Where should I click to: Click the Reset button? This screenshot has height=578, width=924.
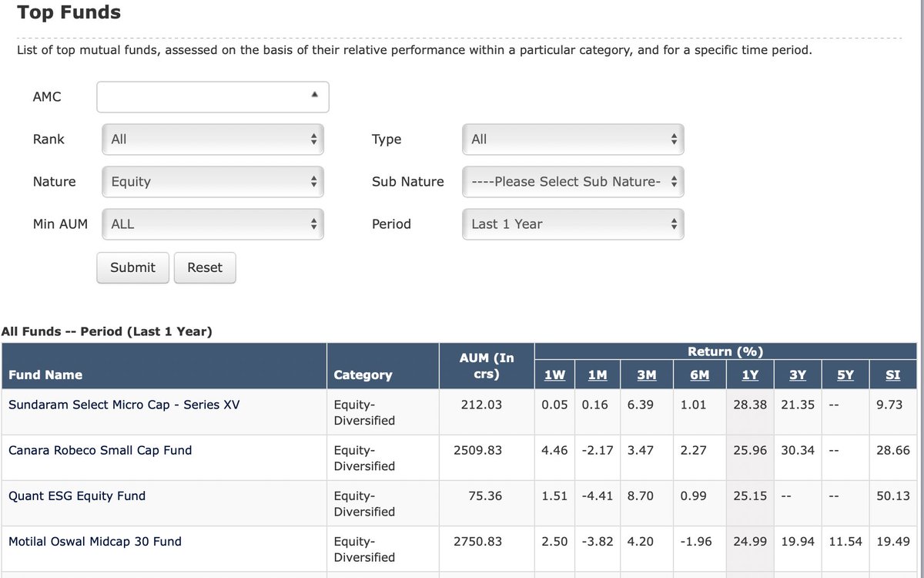(205, 267)
